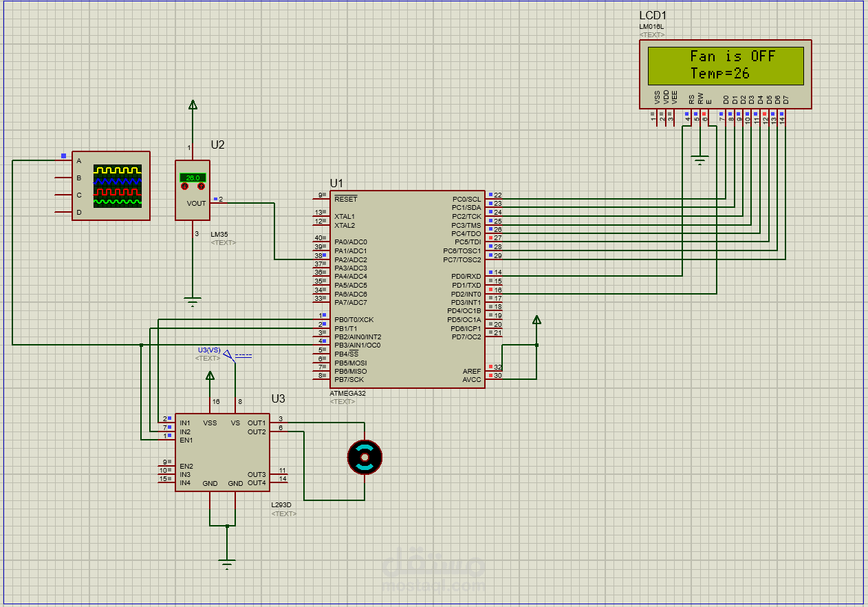
Task: Select the LCD screen showing Fan is OFF
Action: click(x=726, y=65)
